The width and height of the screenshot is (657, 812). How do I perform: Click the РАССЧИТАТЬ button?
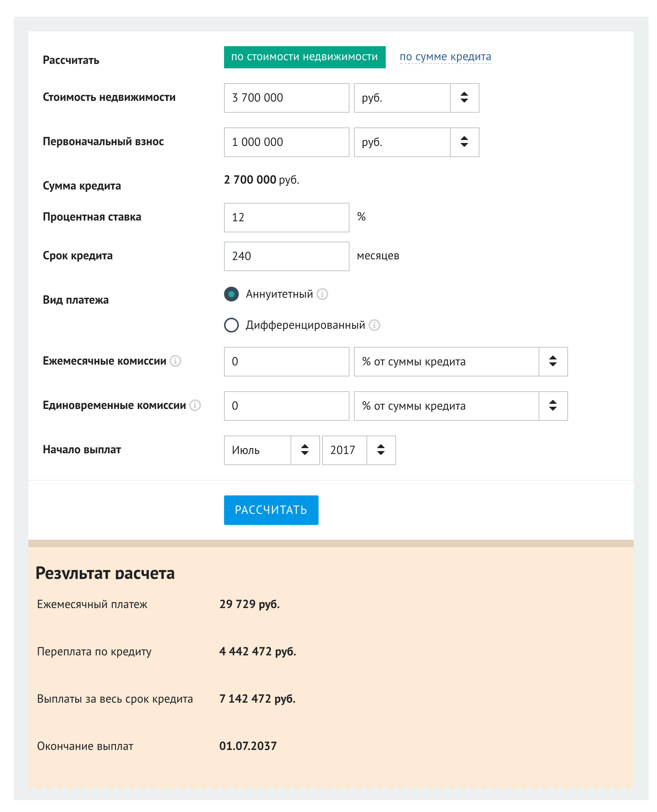(x=271, y=510)
